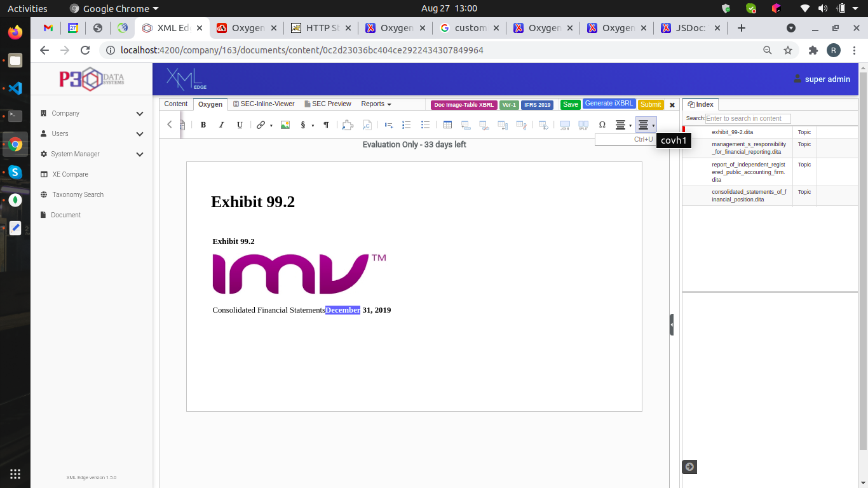Image resolution: width=868 pixels, height=488 pixels.
Task: Click the super admin user profile
Action: point(822,79)
